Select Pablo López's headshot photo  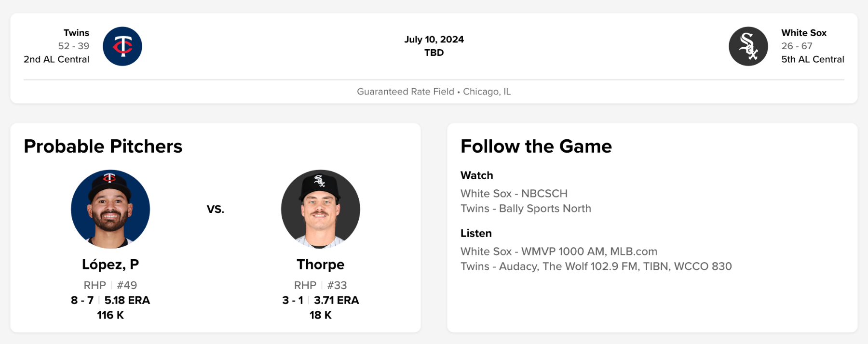110,209
